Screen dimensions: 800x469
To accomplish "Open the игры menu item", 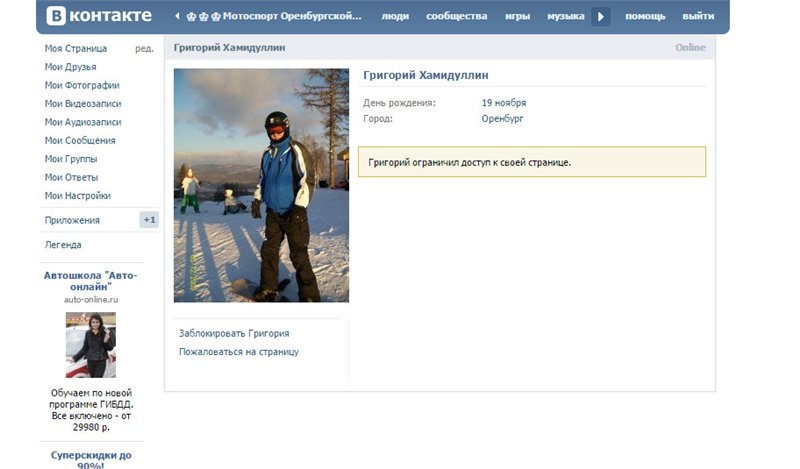I will tap(517, 16).
